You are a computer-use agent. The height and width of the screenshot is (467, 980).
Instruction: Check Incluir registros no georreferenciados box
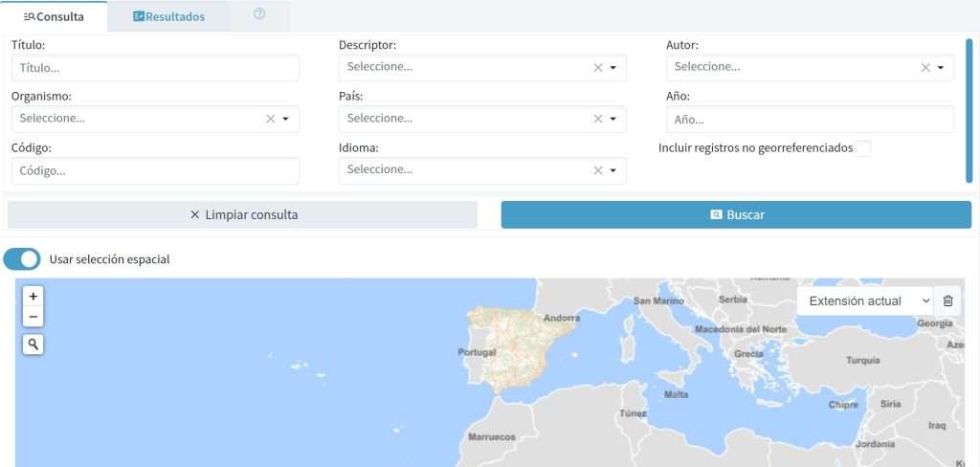click(863, 148)
